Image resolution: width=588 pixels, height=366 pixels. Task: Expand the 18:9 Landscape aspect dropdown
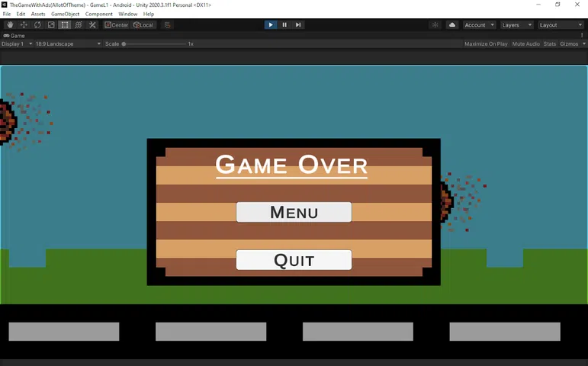(68, 44)
